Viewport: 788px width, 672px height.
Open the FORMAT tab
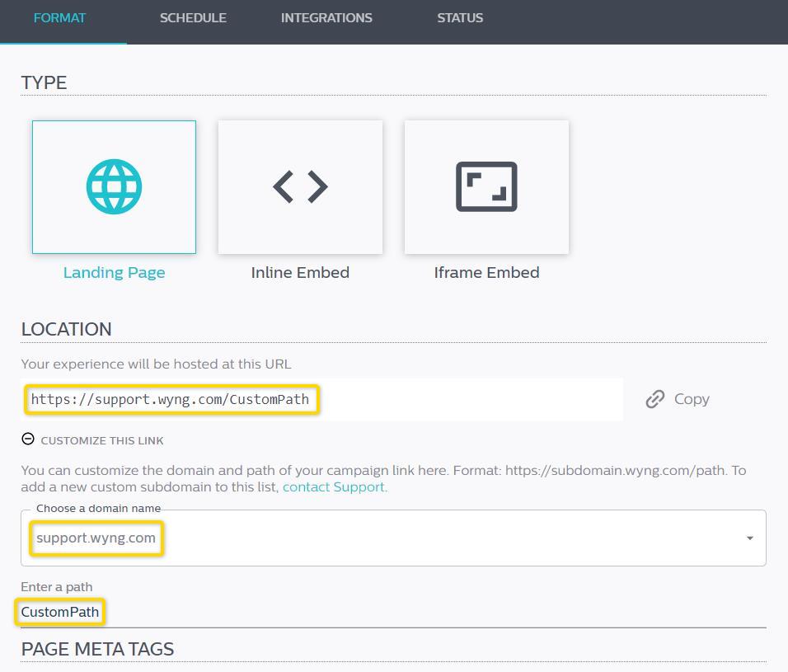(59, 18)
